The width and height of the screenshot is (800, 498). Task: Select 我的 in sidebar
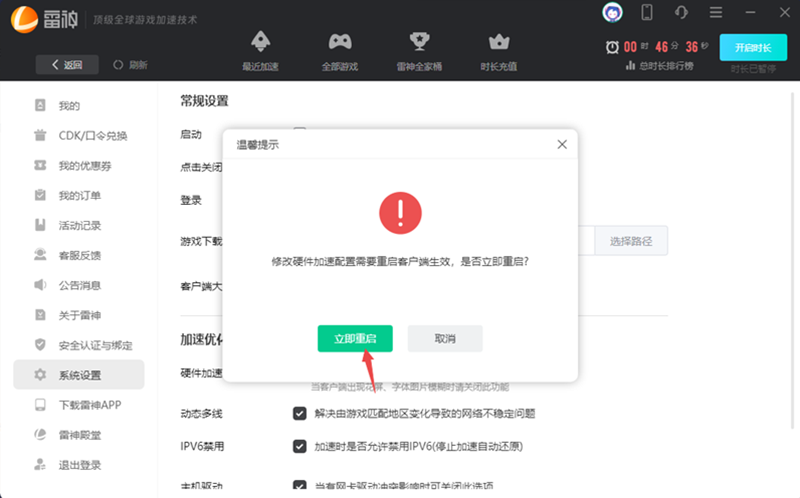pyautogui.click(x=79, y=106)
